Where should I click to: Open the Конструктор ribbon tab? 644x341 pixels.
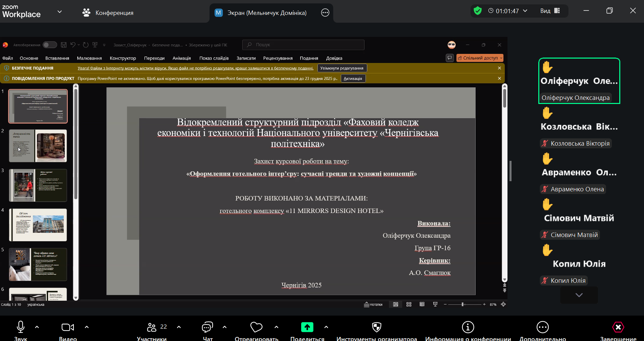coord(123,58)
